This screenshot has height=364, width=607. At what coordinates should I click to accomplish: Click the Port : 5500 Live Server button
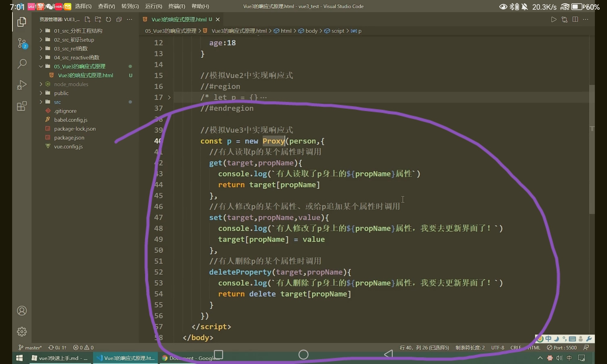(x=561, y=348)
